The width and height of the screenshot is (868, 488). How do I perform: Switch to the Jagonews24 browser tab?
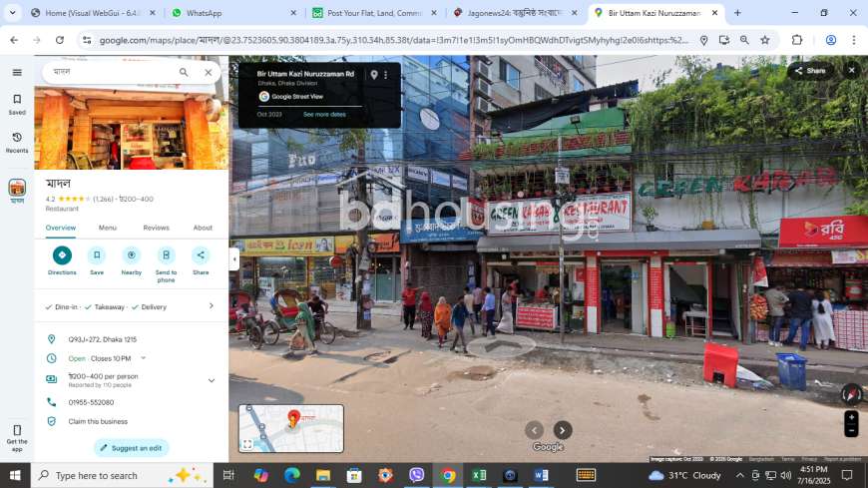[515, 13]
